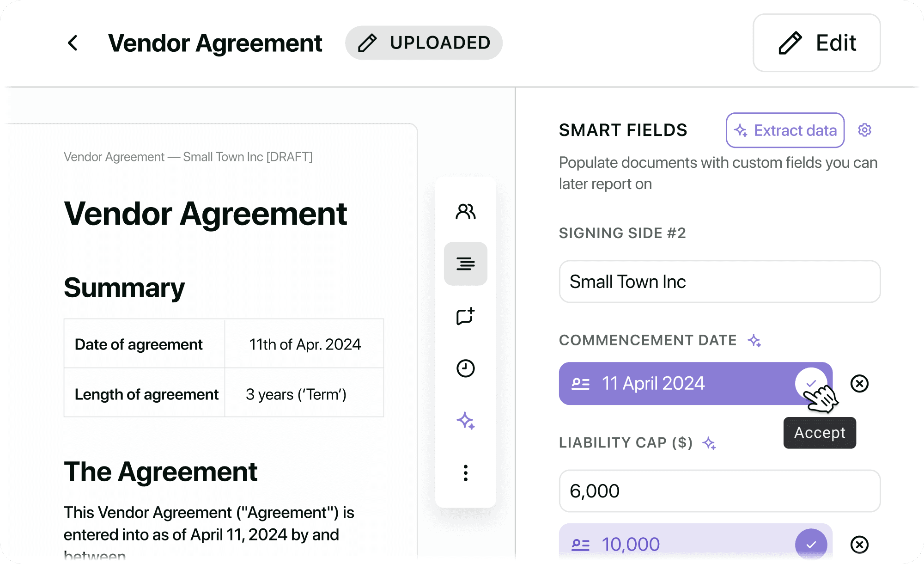Click the sparkle icon beside Commencement Date
The width and height of the screenshot is (924, 564).
click(x=754, y=341)
